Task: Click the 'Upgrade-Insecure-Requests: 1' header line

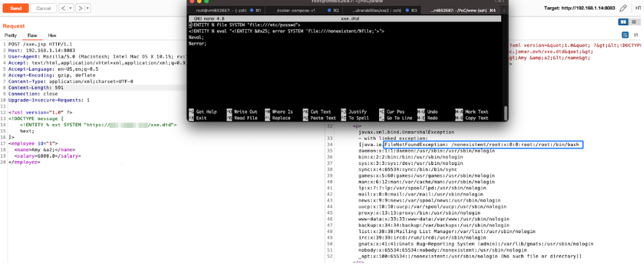Action: coord(49,100)
